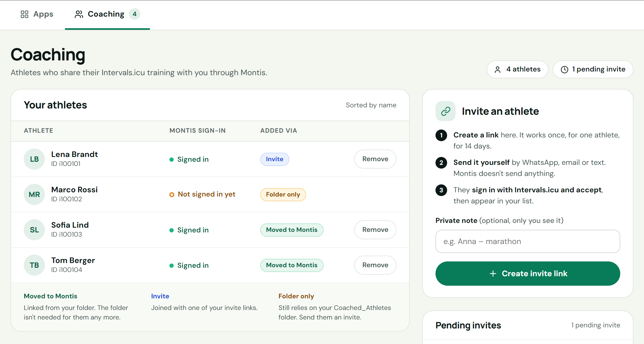The image size is (644, 344).
Task: Click the Create invite link button
Action: 528,274
